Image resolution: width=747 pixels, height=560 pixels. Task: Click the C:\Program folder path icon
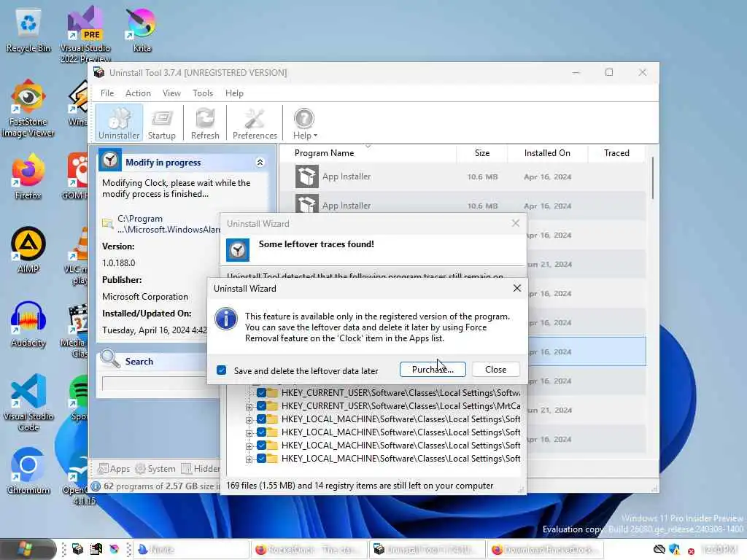click(108, 223)
